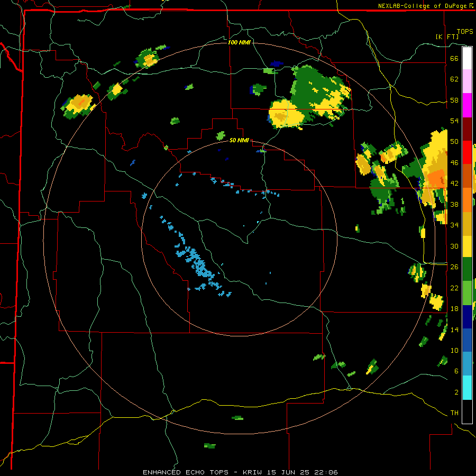Click the white swatch atop the tops legend
476x476 pixels.
coord(467,58)
